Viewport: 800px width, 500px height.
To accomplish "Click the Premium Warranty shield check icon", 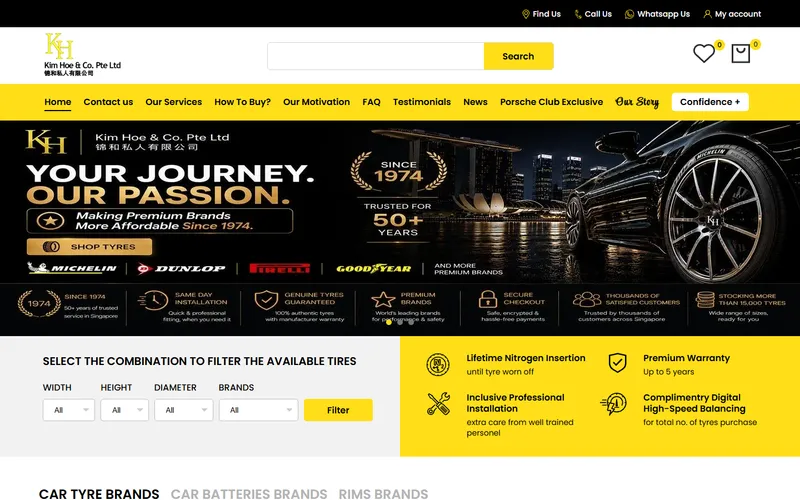I will point(617,363).
